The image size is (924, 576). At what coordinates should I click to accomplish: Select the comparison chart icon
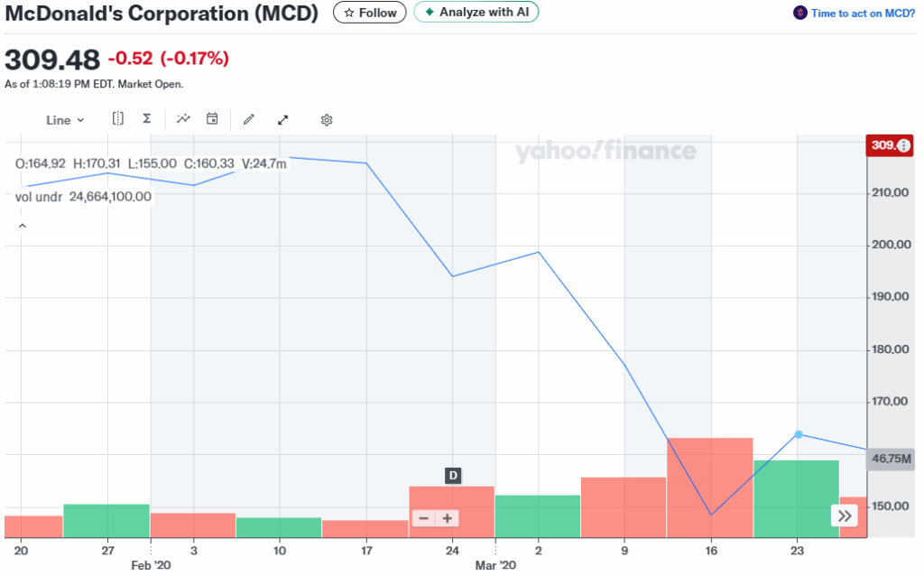pyautogui.click(x=183, y=118)
